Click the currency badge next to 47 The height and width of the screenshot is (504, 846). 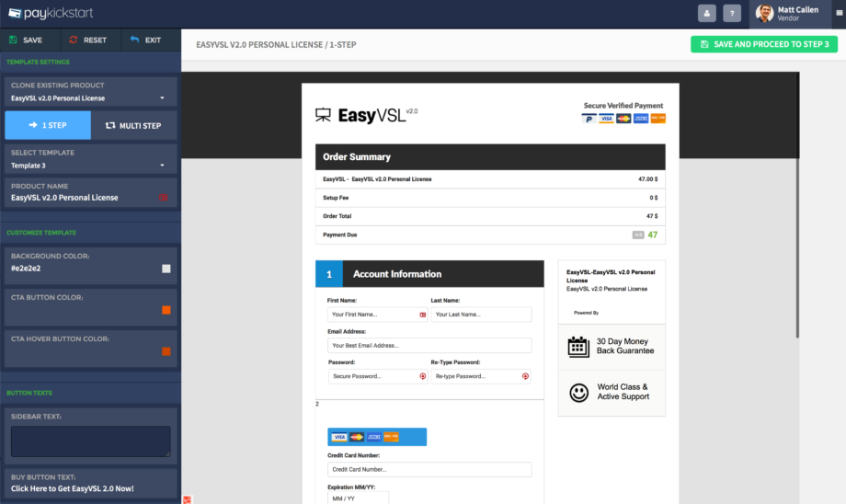(x=638, y=235)
